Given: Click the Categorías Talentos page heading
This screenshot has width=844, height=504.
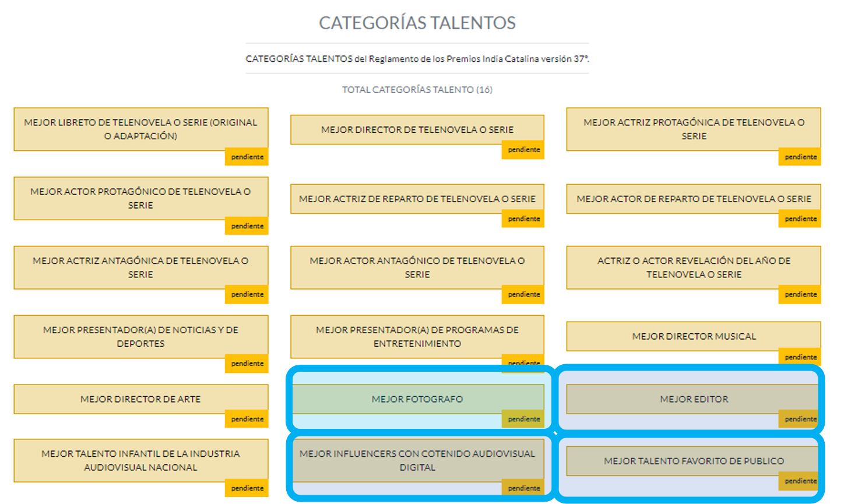Looking at the screenshot, I should pyautogui.click(x=417, y=23).
